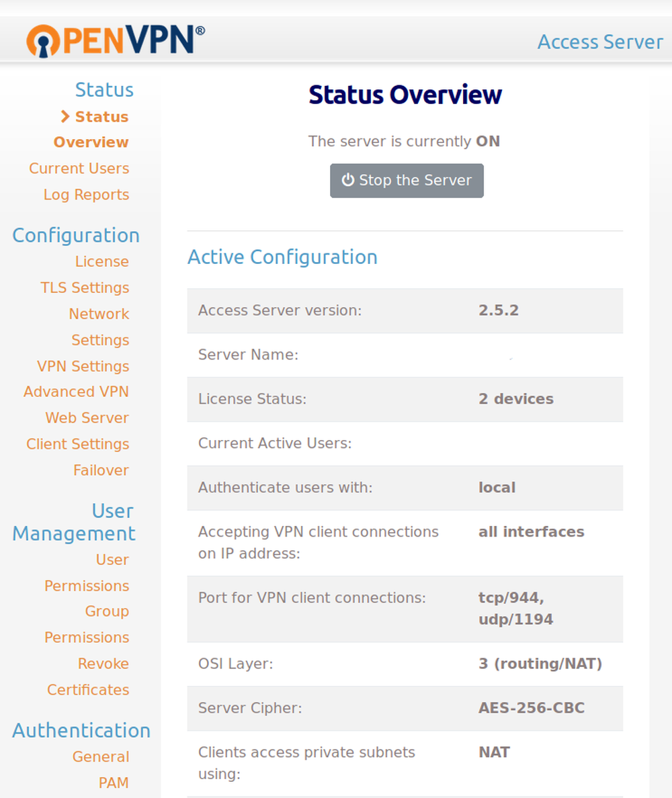
Task: Click the 'Server Cipher:' label
Action: click(250, 708)
